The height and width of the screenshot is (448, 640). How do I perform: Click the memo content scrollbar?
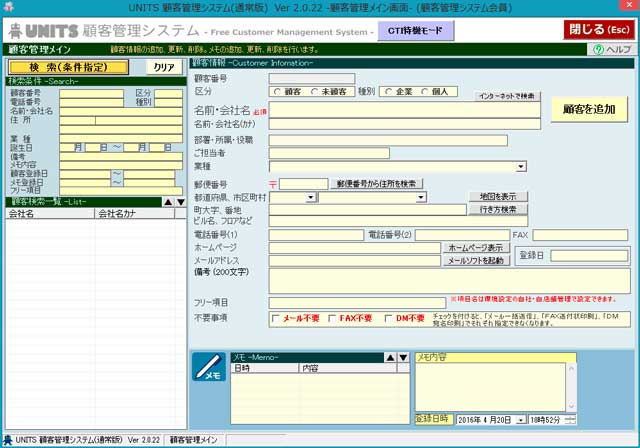coord(571,387)
